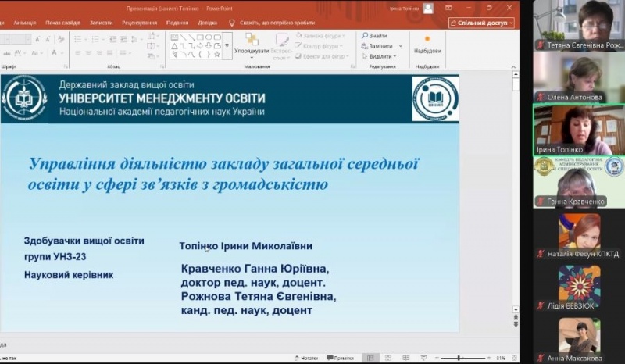Open the Показ слайдів tab
The height and width of the screenshot is (364, 625).
tap(62, 23)
